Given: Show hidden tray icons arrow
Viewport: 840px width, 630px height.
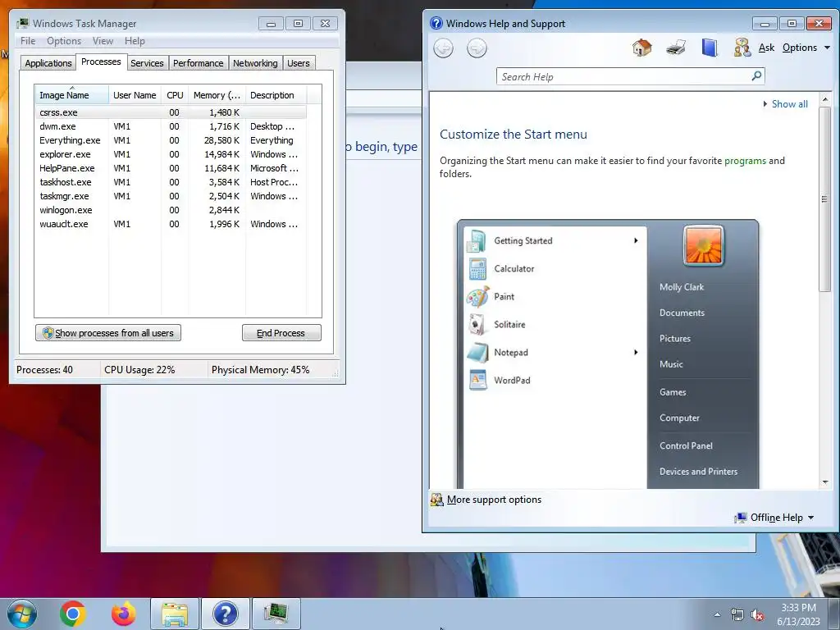Looking at the screenshot, I should pyautogui.click(x=717, y=615).
